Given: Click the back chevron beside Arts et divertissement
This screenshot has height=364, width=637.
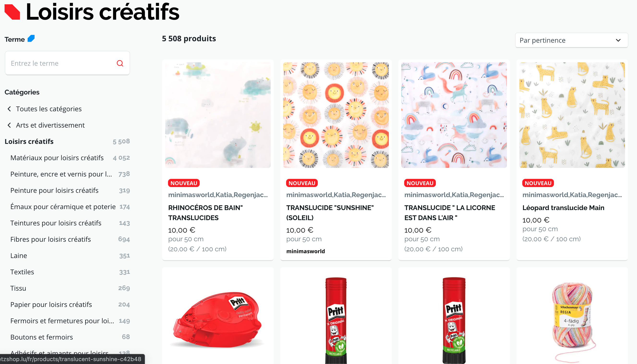Looking at the screenshot, I should (x=9, y=125).
